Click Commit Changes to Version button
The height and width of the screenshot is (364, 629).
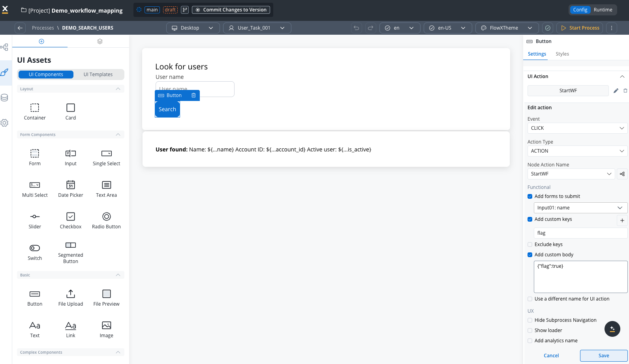coord(231,10)
